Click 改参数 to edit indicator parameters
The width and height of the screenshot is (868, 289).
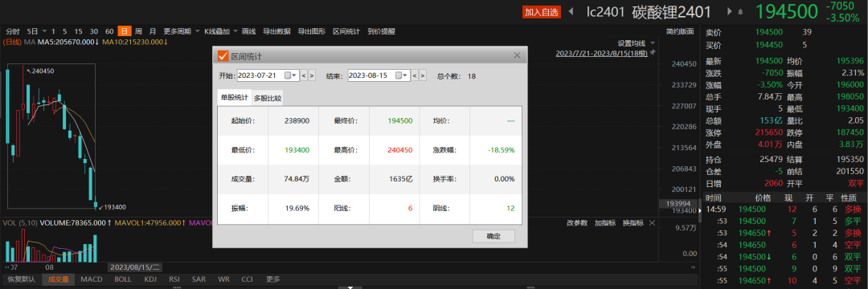[x=577, y=222]
